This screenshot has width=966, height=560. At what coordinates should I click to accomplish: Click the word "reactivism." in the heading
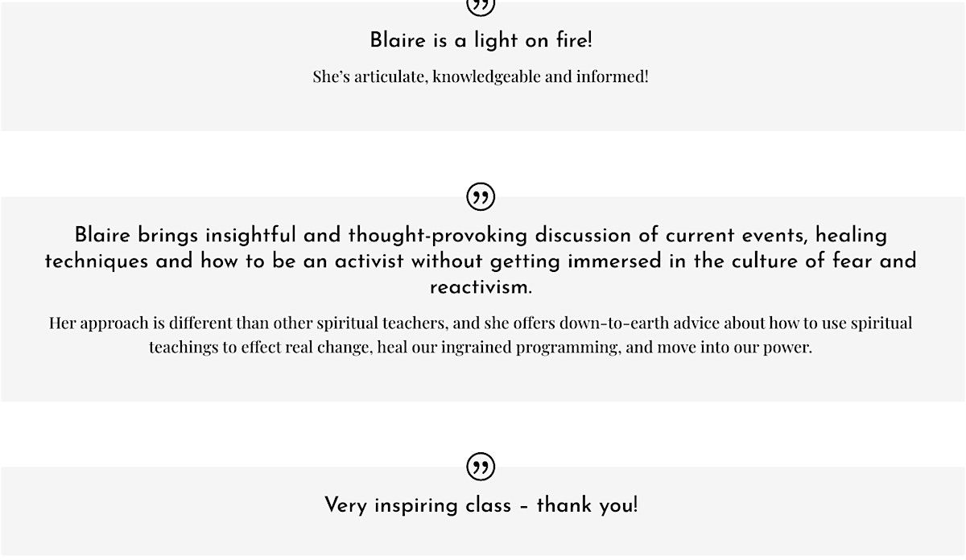click(x=481, y=287)
